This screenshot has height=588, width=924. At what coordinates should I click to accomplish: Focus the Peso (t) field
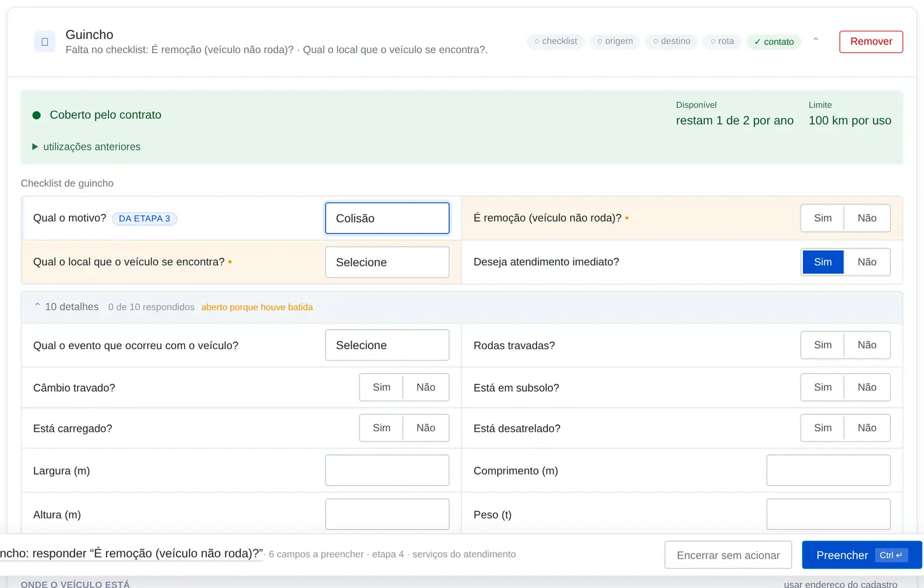(x=828, y=514)
